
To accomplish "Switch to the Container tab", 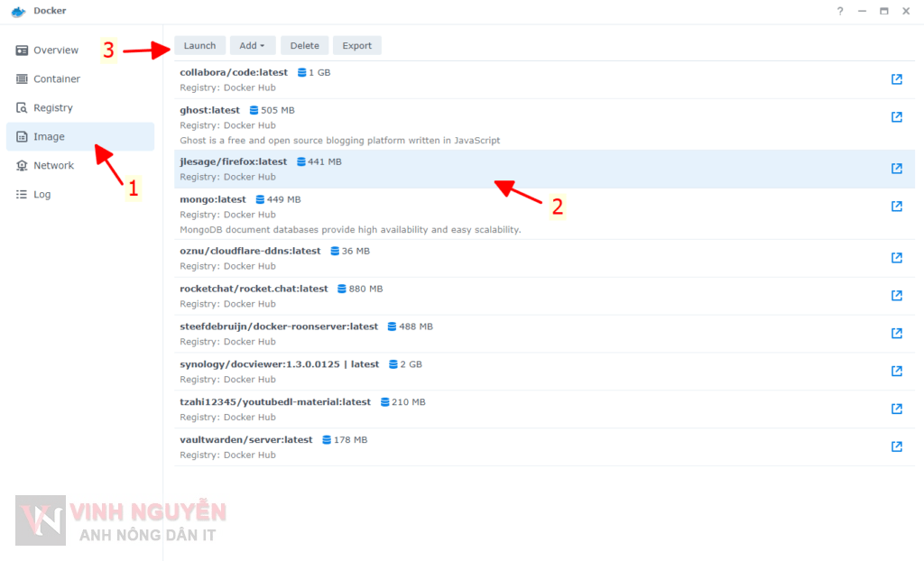I will [20, 78].
